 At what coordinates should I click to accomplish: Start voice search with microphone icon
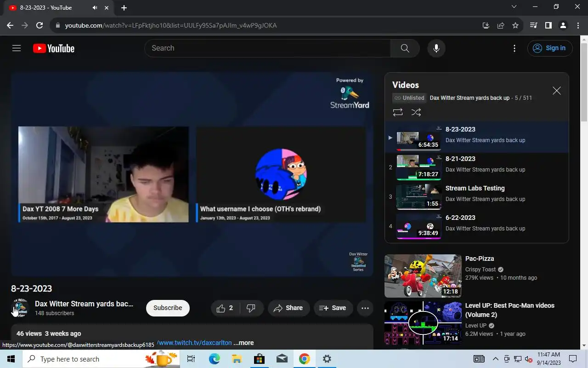pos(436,48)
